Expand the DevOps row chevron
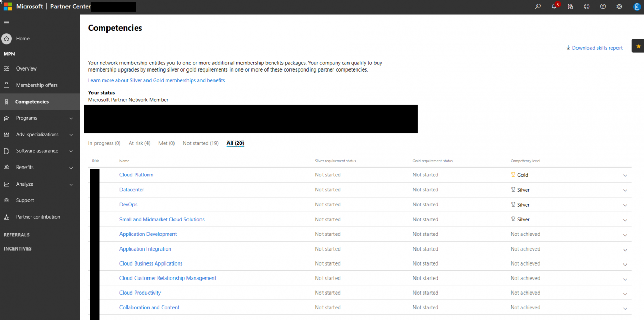 625,205
